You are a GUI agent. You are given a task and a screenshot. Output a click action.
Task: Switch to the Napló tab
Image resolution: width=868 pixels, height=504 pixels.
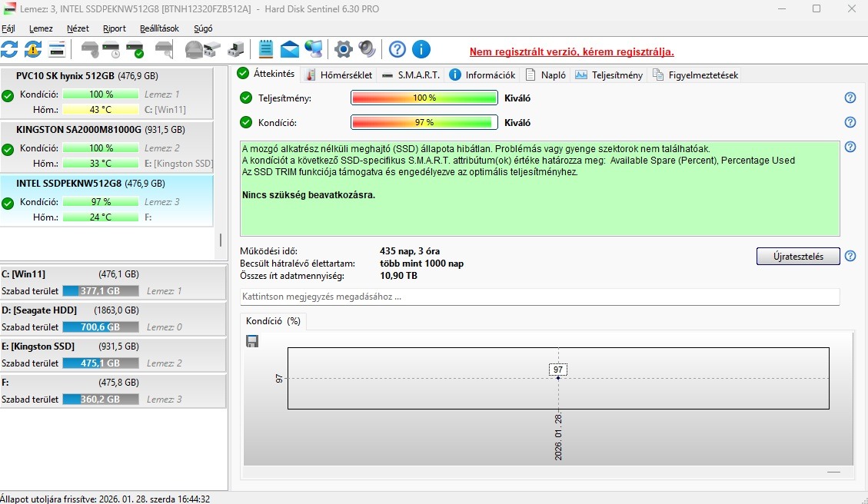(x=545, y=75)
